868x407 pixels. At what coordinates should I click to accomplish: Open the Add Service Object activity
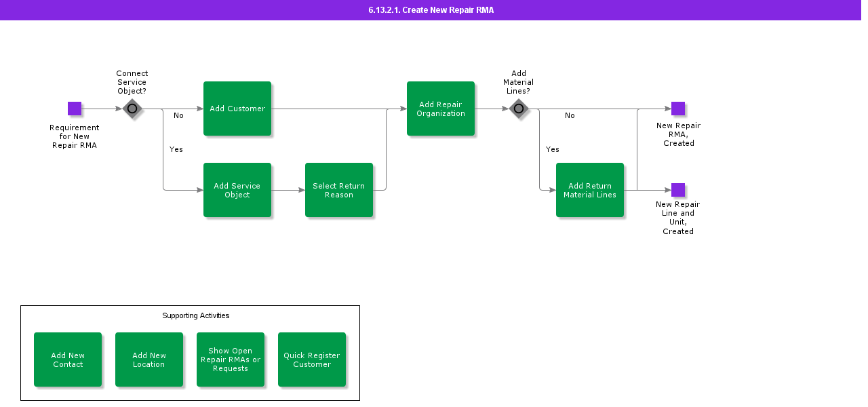pos(237,190)
